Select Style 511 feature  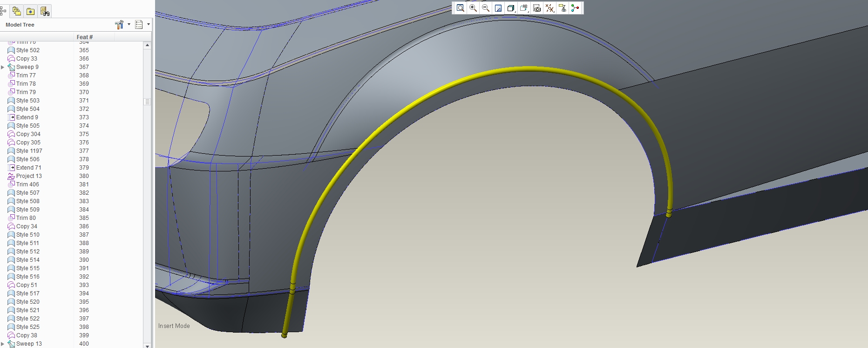(x=28, y=243)
